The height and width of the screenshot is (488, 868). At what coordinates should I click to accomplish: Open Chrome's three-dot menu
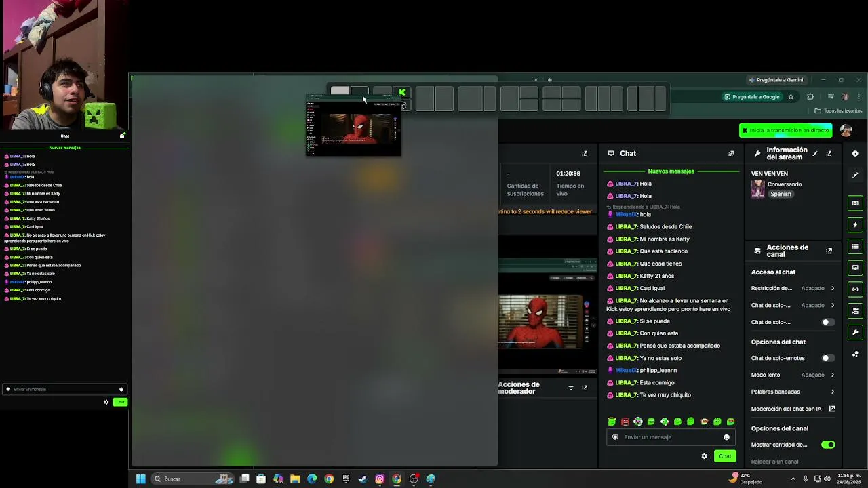[859, 97]
